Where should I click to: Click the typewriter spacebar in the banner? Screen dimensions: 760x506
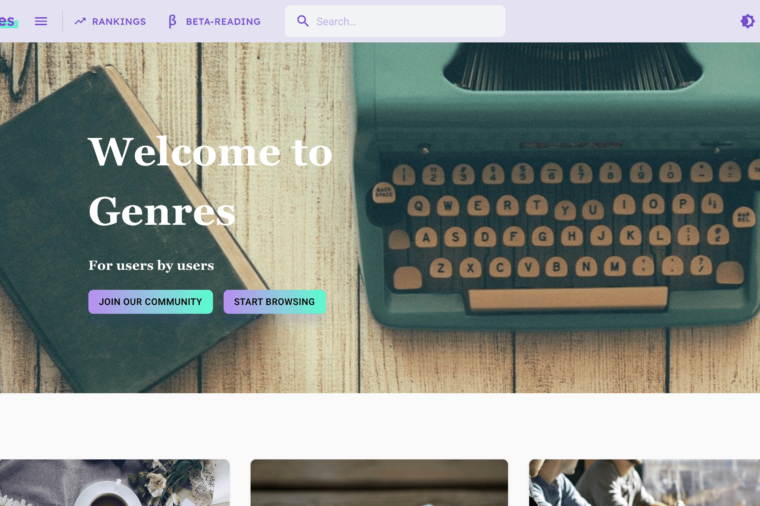point(568,298)
